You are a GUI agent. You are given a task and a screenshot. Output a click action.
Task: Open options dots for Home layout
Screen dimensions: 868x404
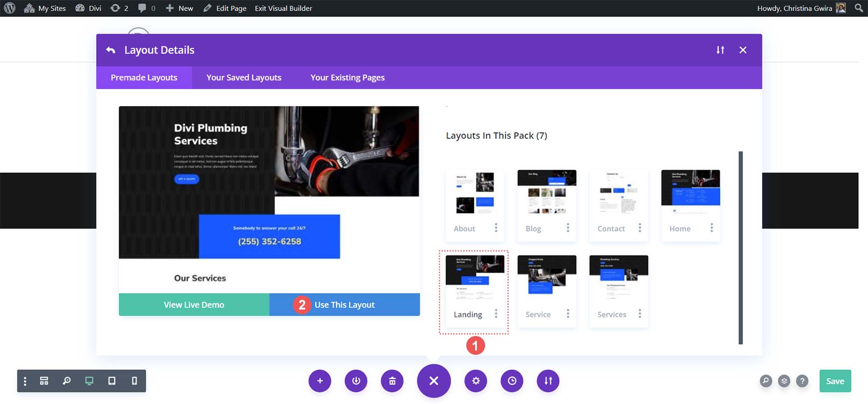pyautogui.click(x=711, y=228)
